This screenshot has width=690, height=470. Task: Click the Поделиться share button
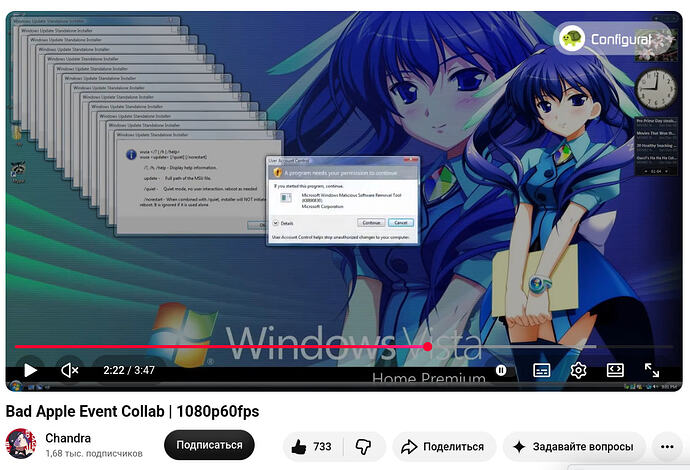444,447
